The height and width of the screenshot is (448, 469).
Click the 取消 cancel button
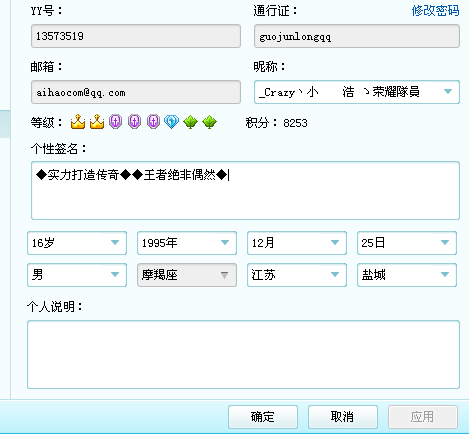tap(343, 417)
